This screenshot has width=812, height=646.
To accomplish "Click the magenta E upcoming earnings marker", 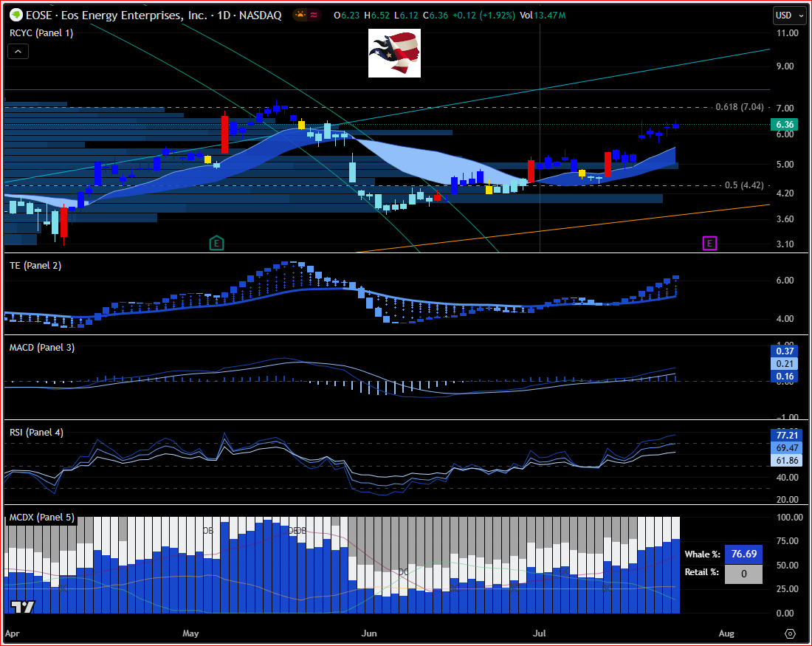I will [x=709, y=243].
